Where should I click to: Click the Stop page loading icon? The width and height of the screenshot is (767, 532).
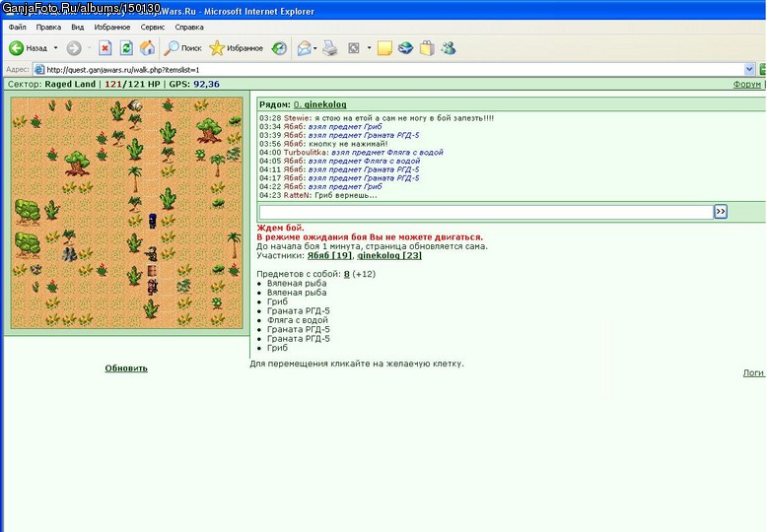(105, 48)
